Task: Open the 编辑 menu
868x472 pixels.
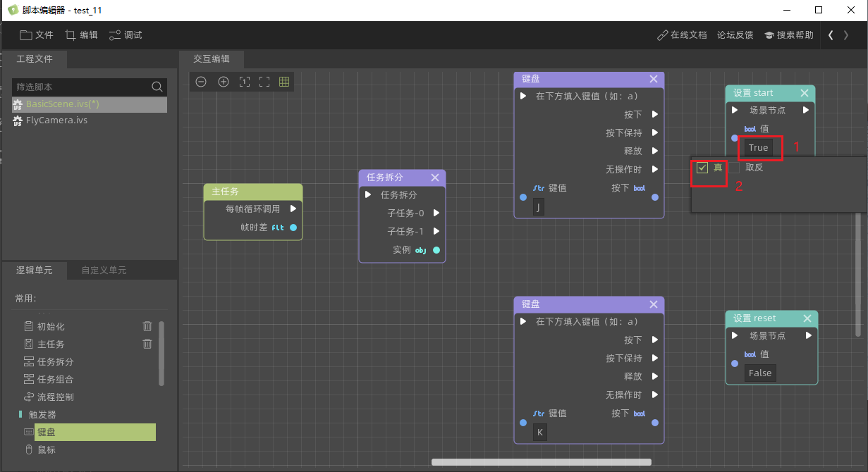Action: coord(81,35)
